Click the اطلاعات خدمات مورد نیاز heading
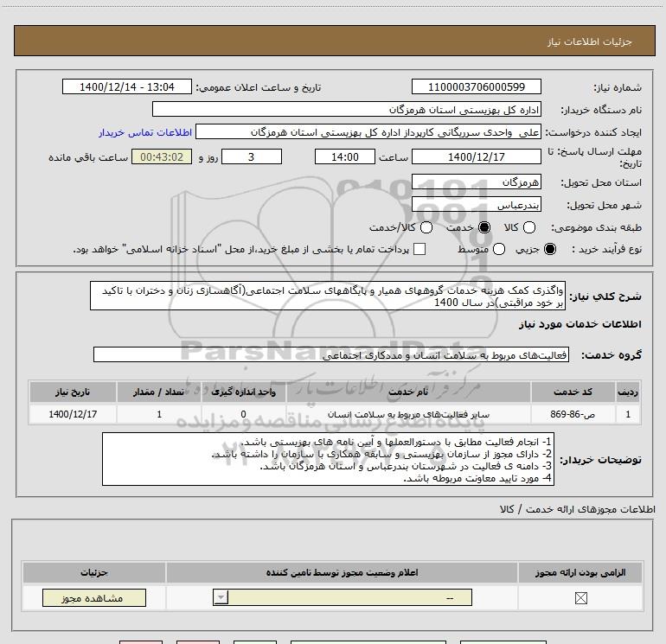666x644 pixels. (x=580, y=324)
